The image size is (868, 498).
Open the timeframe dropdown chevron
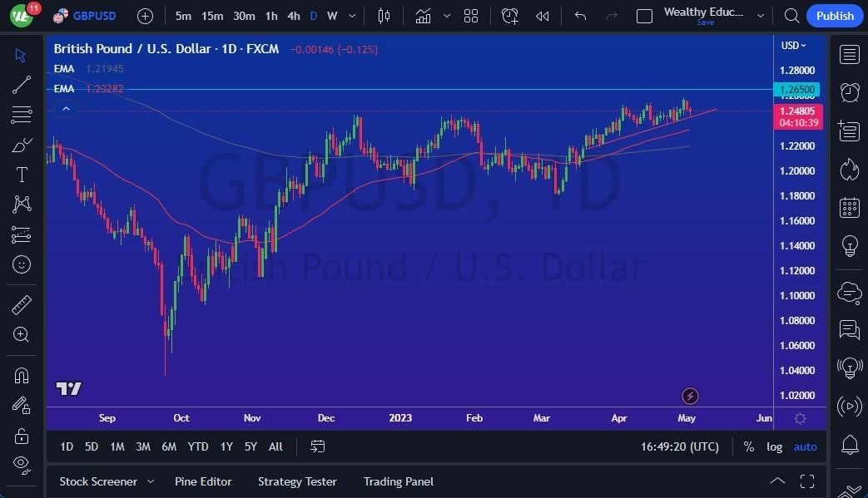point(350,15)
